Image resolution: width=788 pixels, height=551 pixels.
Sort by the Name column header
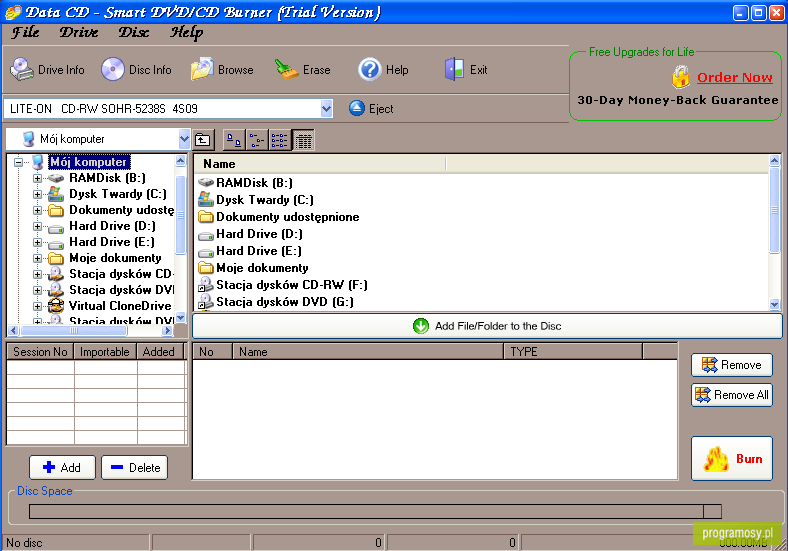[320, 164]
